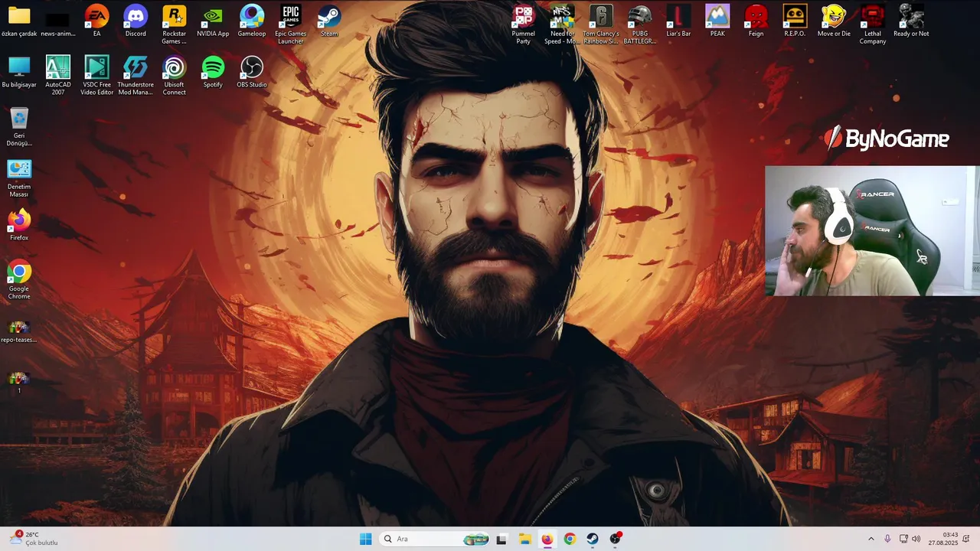Open the volume tray icon

pos(916,539)
